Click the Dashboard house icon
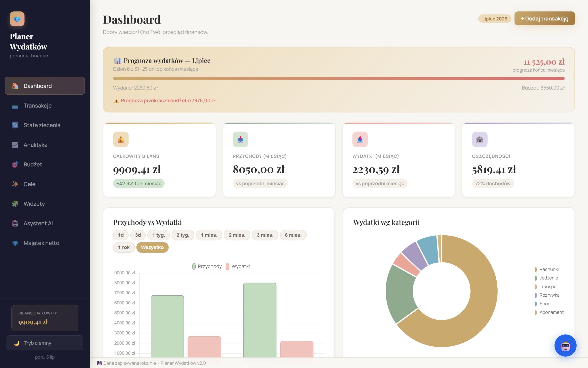 point(15,86)
